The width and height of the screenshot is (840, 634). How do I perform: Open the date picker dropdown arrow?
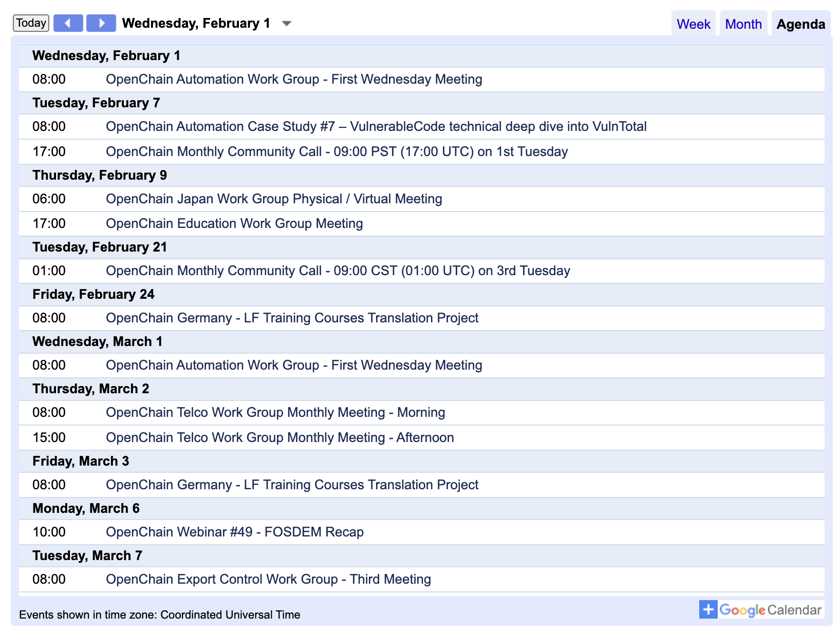click(287, 24)
